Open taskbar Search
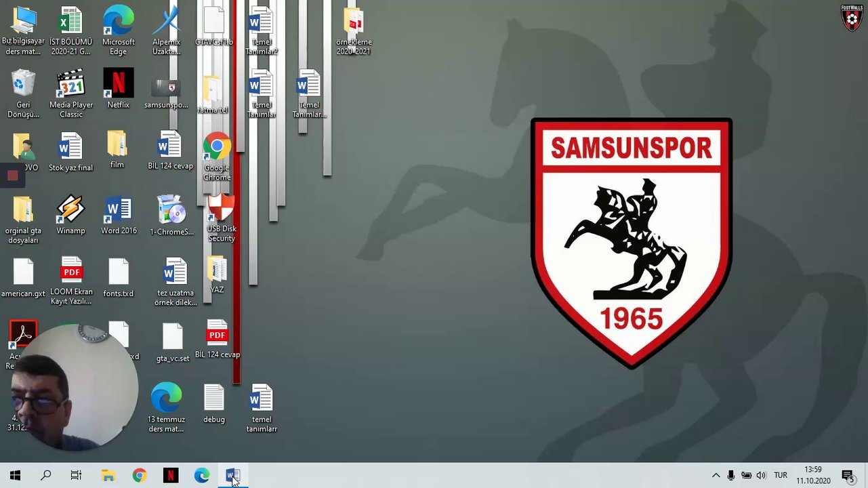The height and width of the screenshot is (488, 868). pyautogui.click(x=46, y=476)
